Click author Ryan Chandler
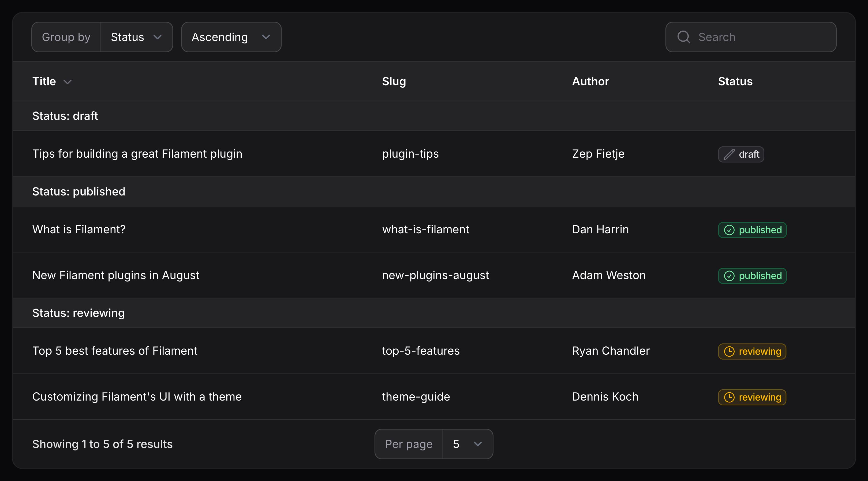Image resolution: width=868 pixels, height=481 pixels. (x=611, y=351)
